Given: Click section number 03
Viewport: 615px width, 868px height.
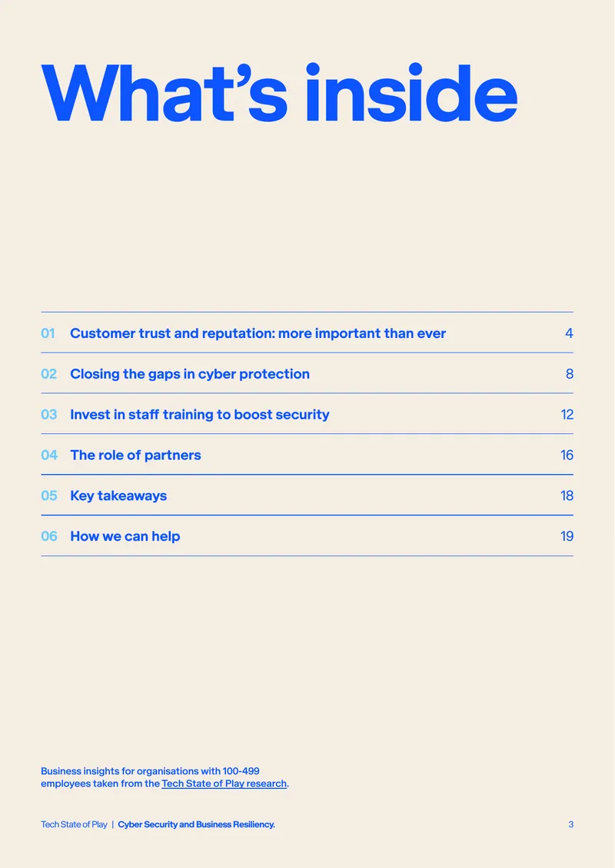Looking at the screenshot, I should 48,415.
